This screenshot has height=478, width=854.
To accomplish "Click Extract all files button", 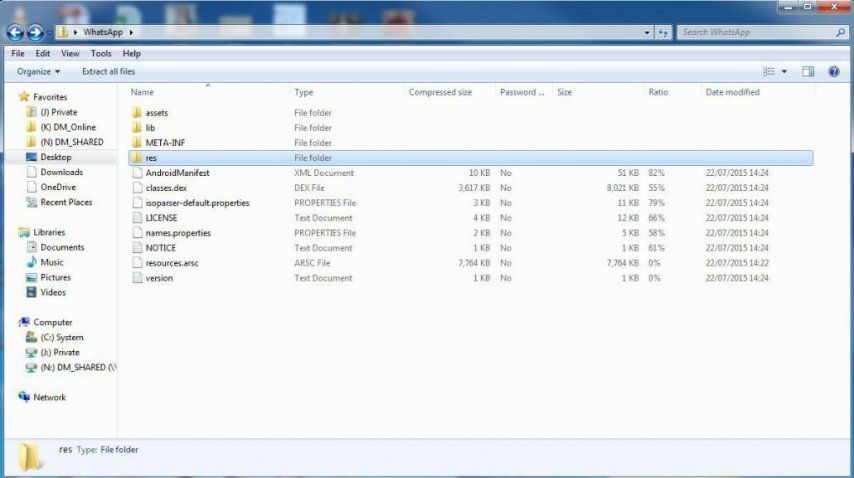I will (x=108, y=72).
